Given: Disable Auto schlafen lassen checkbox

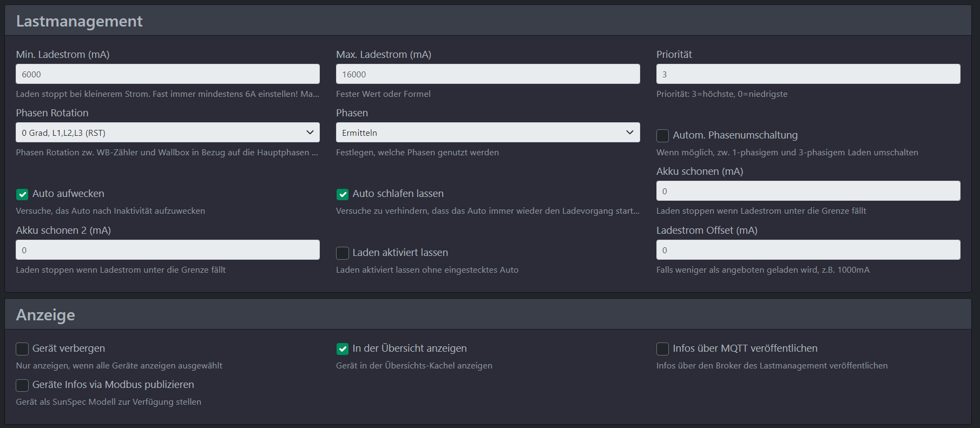Looking at the screenshot, I should point(343,194).
